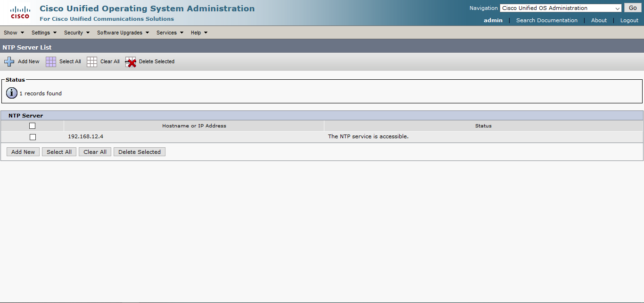This screenshot has height=303, width=644.
Task: Open the Navigation dropdown
Action: [x=560, y=8]
